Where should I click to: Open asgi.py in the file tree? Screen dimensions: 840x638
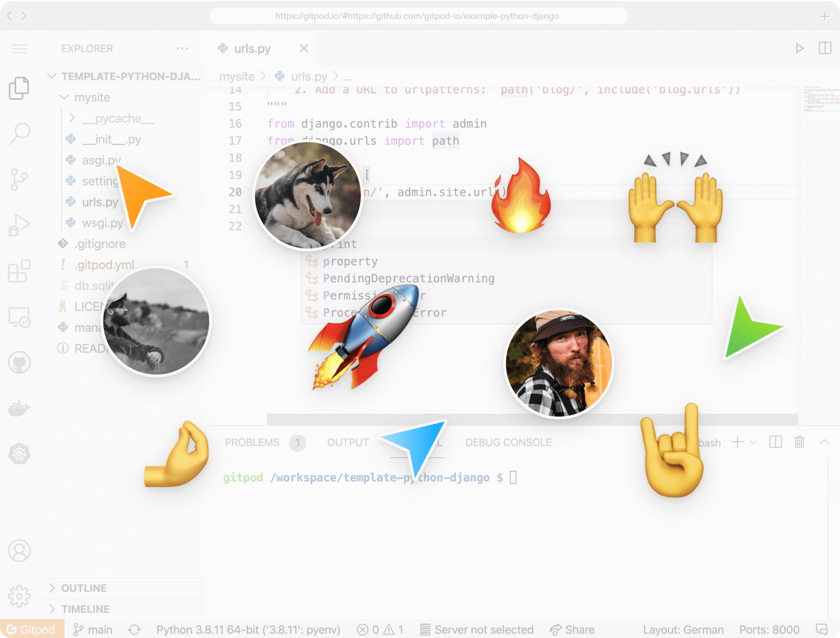click(x=101, y=160)
